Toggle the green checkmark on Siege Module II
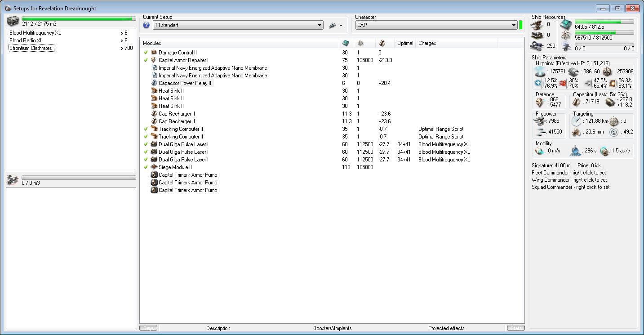 click(x=146, y=167)
